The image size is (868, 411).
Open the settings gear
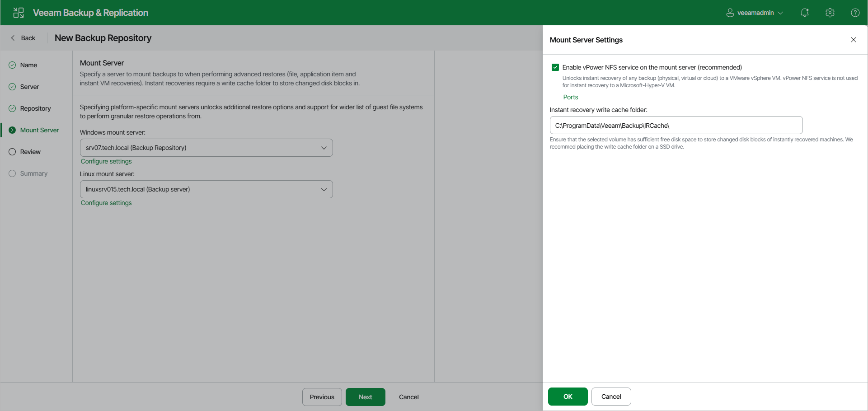830,12
